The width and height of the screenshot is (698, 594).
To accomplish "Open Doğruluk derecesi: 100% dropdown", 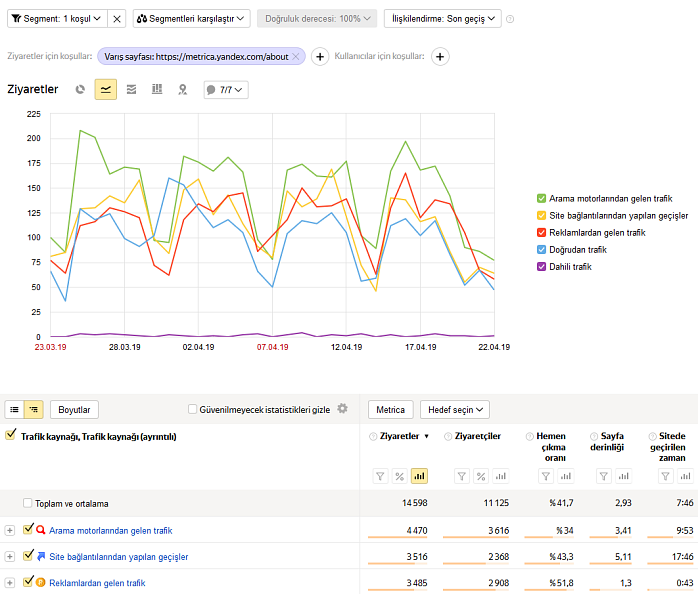I will (x=317, y=19).
